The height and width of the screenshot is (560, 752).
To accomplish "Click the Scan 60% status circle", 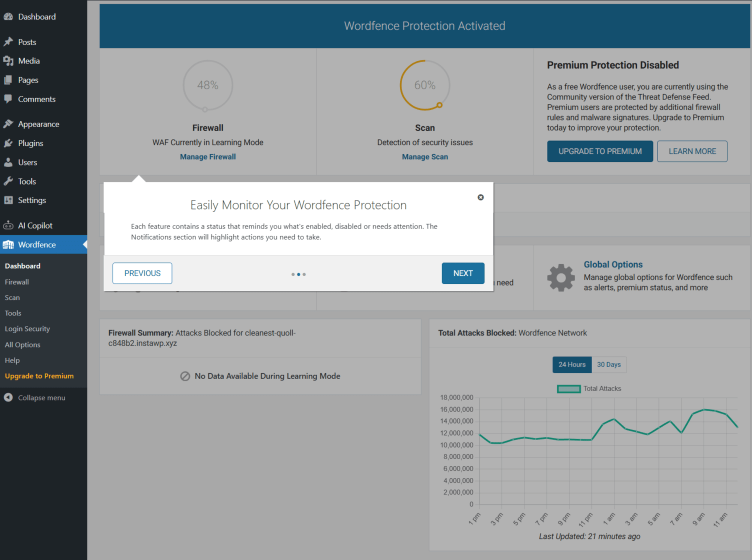I will [x=425, y=85].
